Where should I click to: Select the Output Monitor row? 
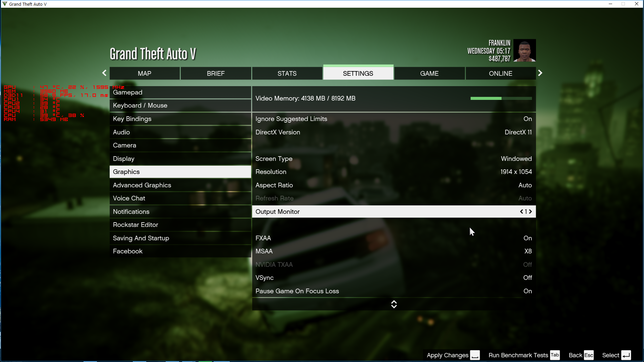394,212
